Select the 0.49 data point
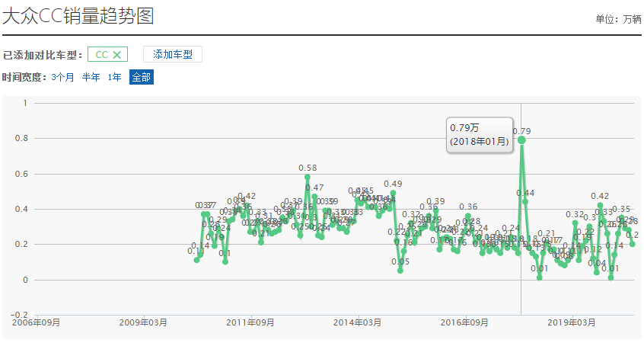 pyautogui.click(x=393, y=193)
